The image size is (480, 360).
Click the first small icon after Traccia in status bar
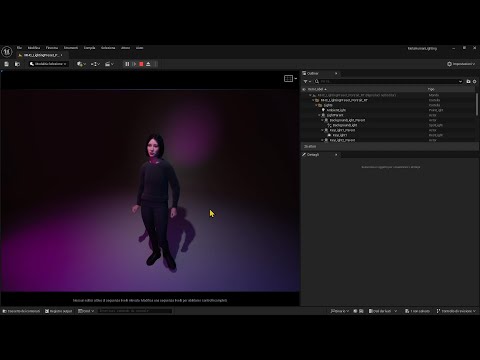click(355, 311)
